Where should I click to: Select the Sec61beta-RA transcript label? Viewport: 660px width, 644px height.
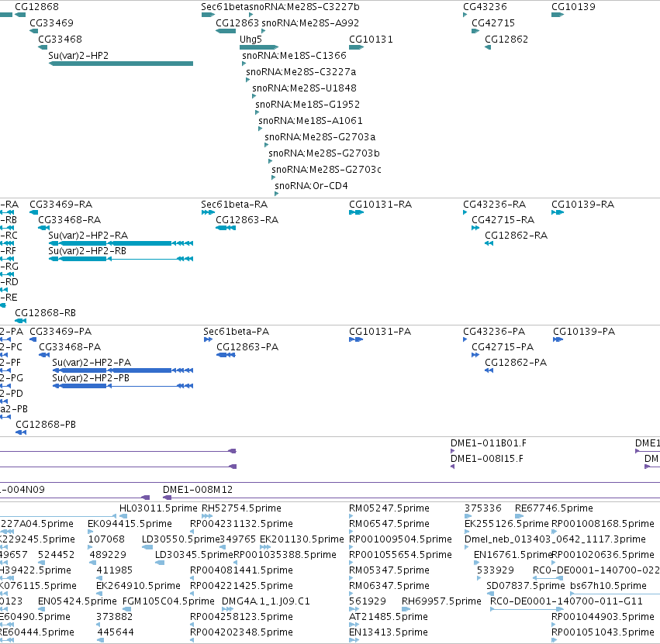[234, 205]
